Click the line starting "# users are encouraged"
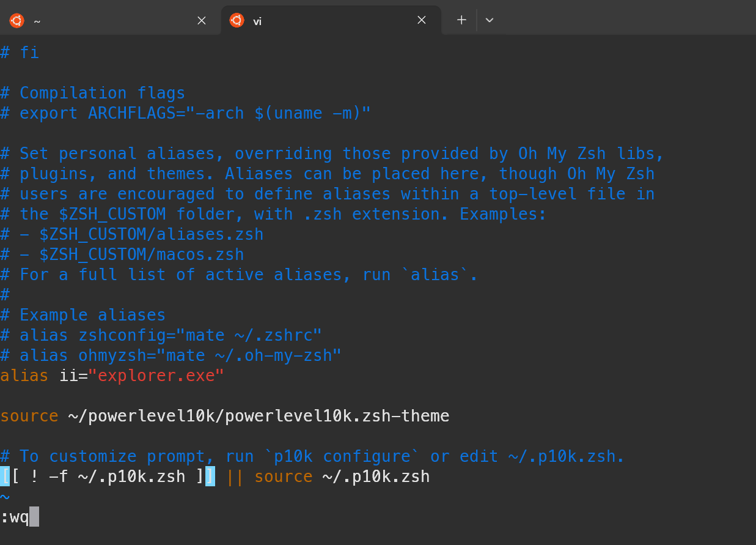Viewport: 756px width, 545px height. tap(328, 194)
